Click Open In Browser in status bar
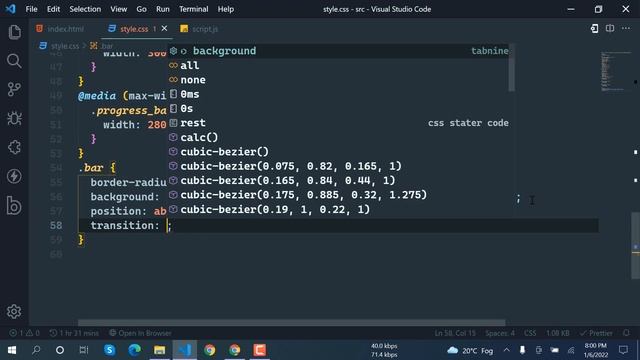 pyautogui.click(x=140, y=333)
